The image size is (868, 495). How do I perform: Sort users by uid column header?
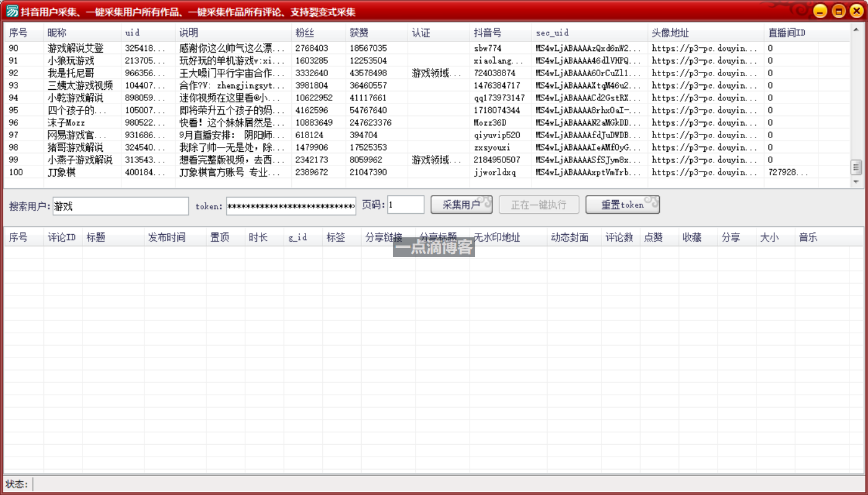(x=149, y=33)
